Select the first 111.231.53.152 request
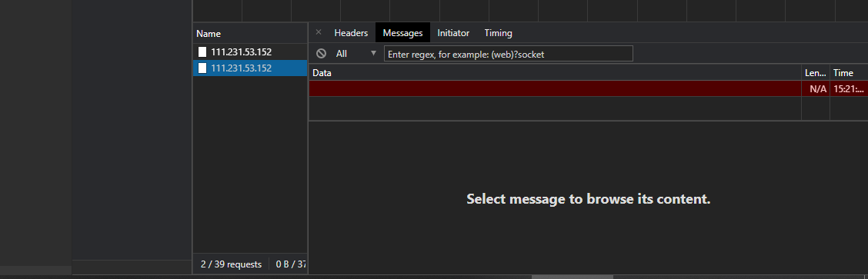 click(x=250, y=52)
